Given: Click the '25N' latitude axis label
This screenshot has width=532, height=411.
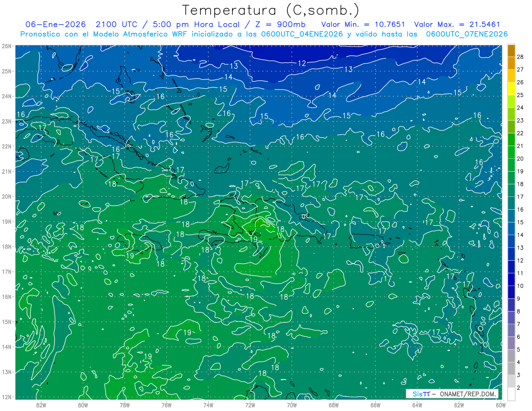Looking at the screenshot, I should coord(7,71).
